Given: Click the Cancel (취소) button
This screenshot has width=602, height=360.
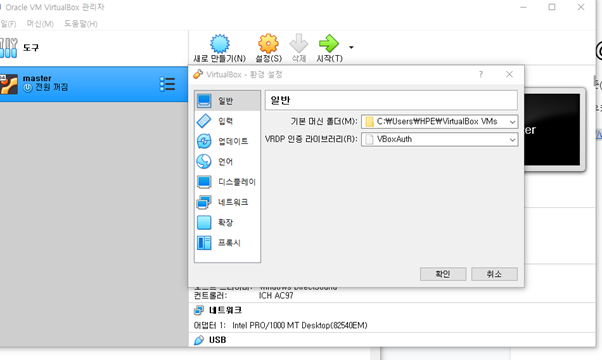Looking at the screenshot, I should (494, 274).
